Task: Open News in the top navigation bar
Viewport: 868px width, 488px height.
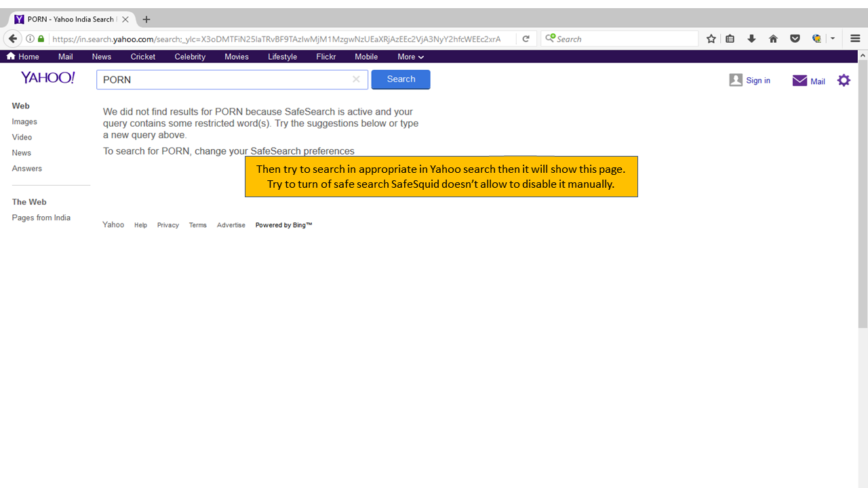Action: (102, 57)
